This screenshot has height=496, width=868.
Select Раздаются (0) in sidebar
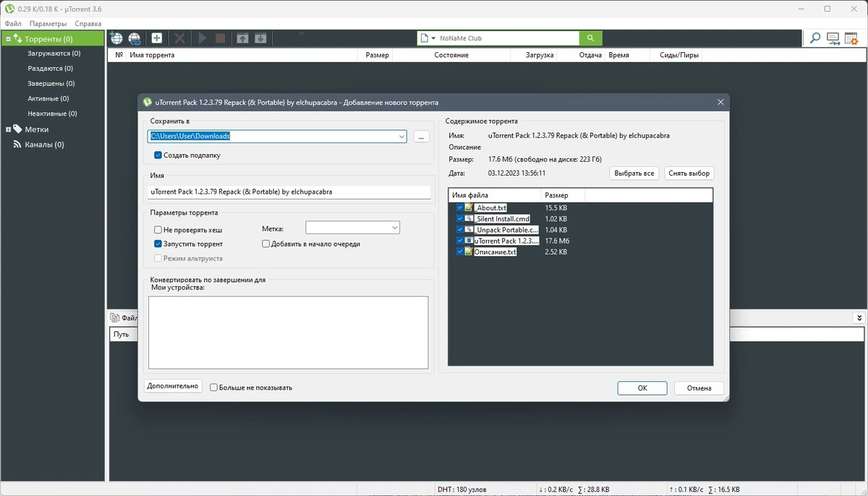(51, 69)
